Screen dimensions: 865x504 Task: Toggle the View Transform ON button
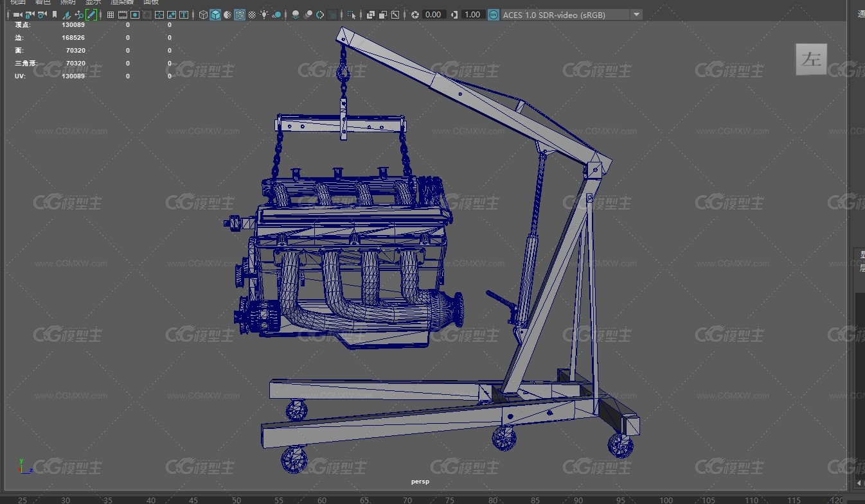point(494,14)
